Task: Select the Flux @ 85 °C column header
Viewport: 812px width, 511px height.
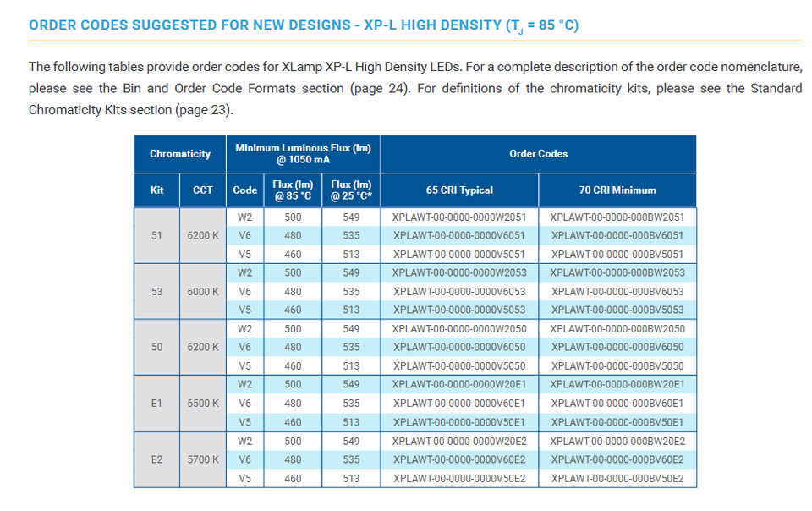Action: (x=293, y=190)
